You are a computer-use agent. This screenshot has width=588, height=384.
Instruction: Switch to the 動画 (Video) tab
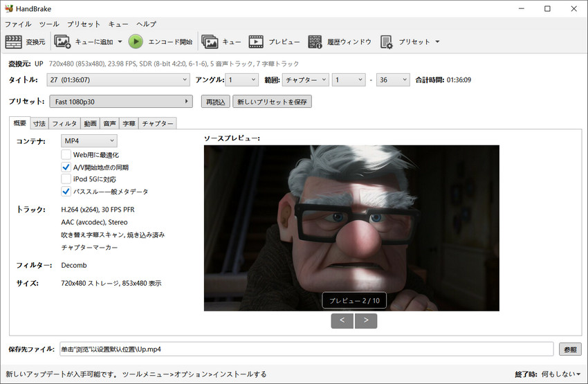[x=90, y=123]
